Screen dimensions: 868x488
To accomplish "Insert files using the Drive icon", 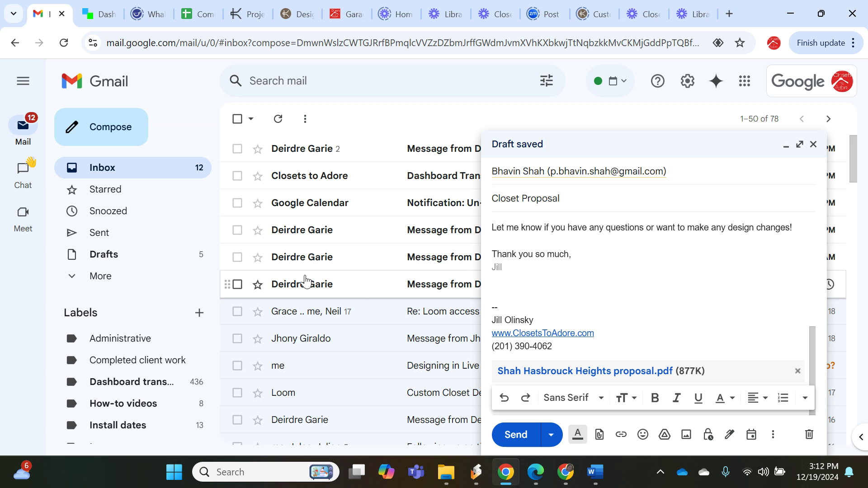I will pos(664,435).
